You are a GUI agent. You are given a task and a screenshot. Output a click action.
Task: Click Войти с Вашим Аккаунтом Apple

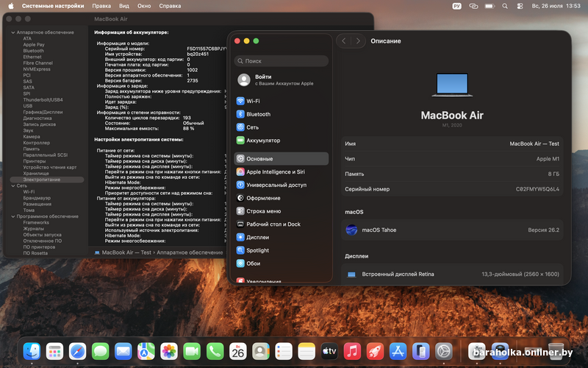(x=282, y=79)
